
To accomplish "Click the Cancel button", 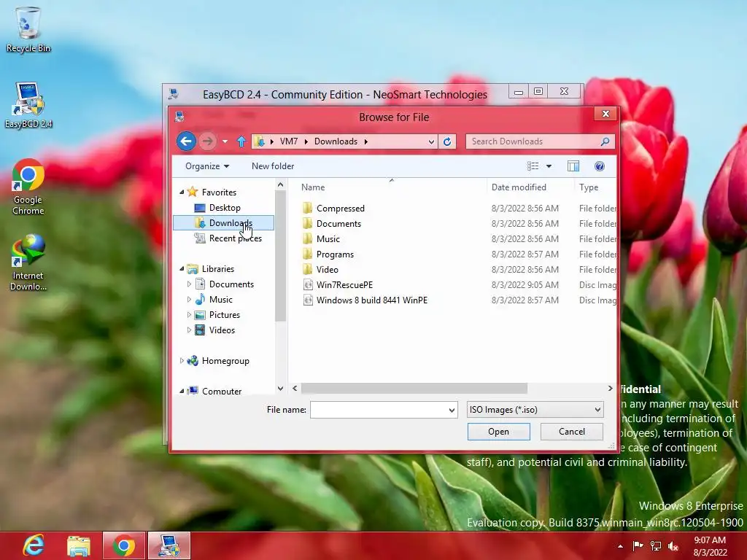I will (572, 432).
